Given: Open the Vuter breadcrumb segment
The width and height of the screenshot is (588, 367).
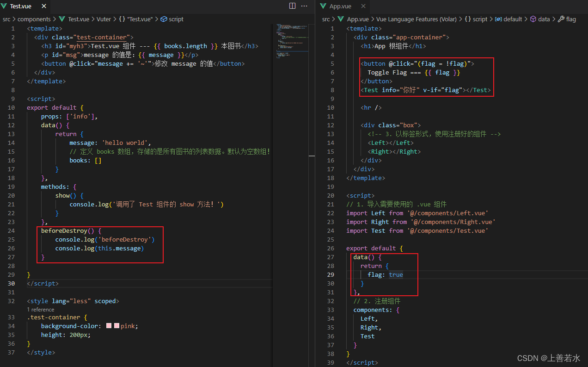Looking at the screenshot, I should coord(104,19).
